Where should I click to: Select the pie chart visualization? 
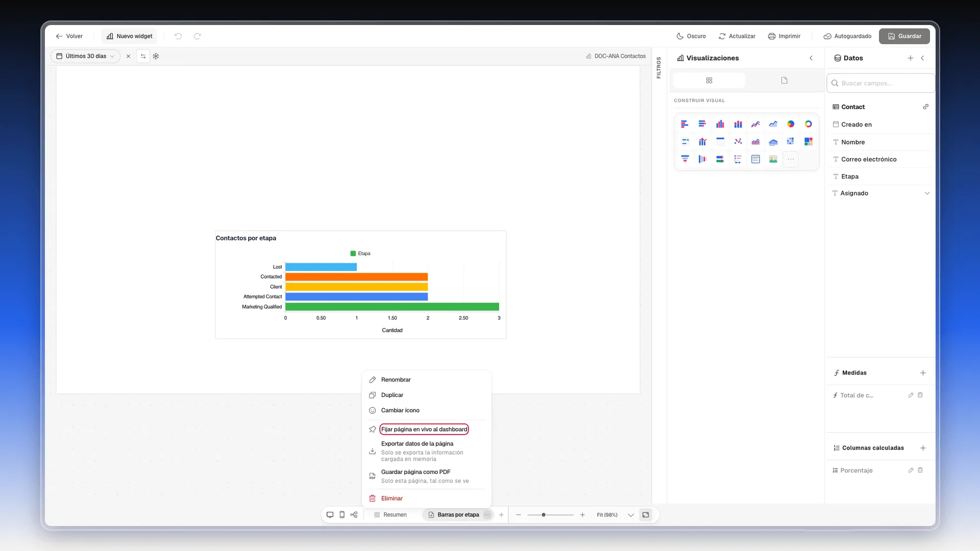tap(791, 124)
